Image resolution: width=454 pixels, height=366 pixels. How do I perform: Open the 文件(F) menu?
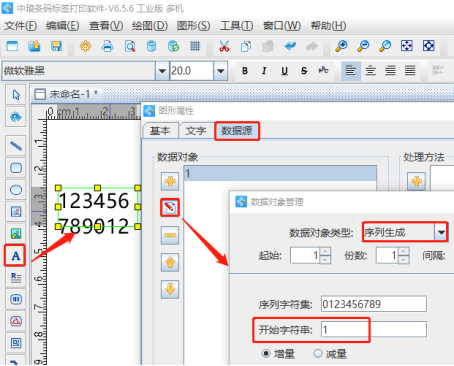tap(20, 26)
